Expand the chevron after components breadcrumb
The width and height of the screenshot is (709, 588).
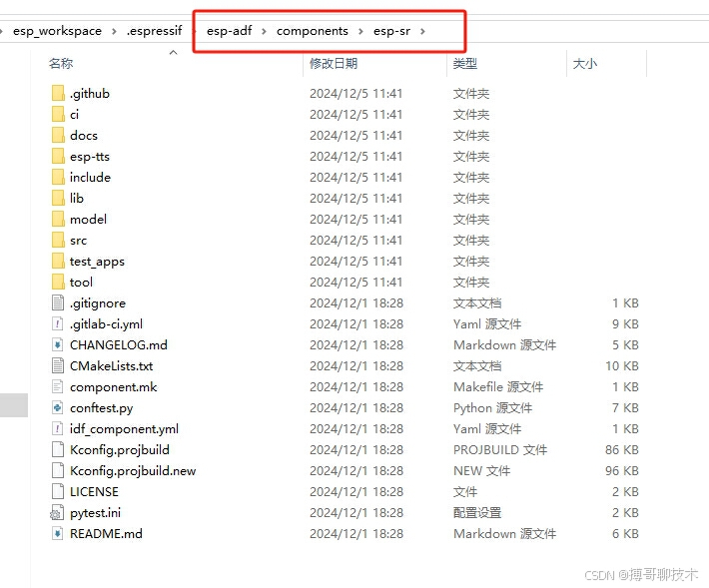coord(360,31)
